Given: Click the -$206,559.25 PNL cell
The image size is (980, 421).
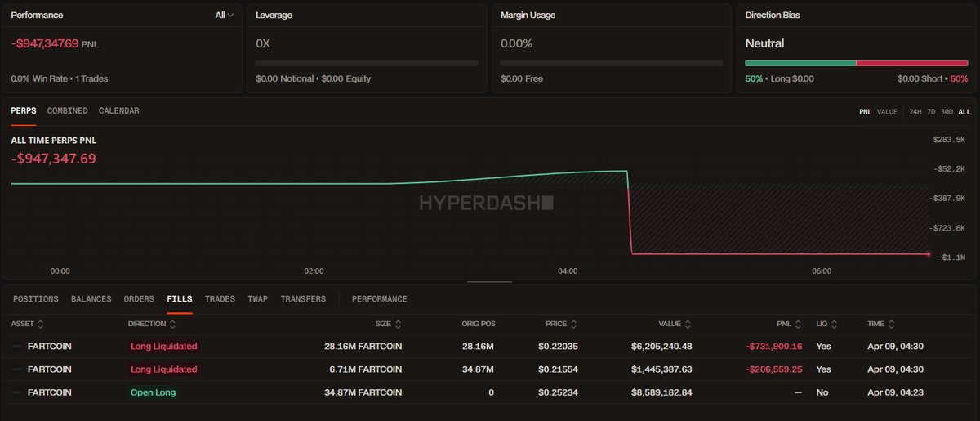Looking at the screenshot, I should (x=773, y=369).
